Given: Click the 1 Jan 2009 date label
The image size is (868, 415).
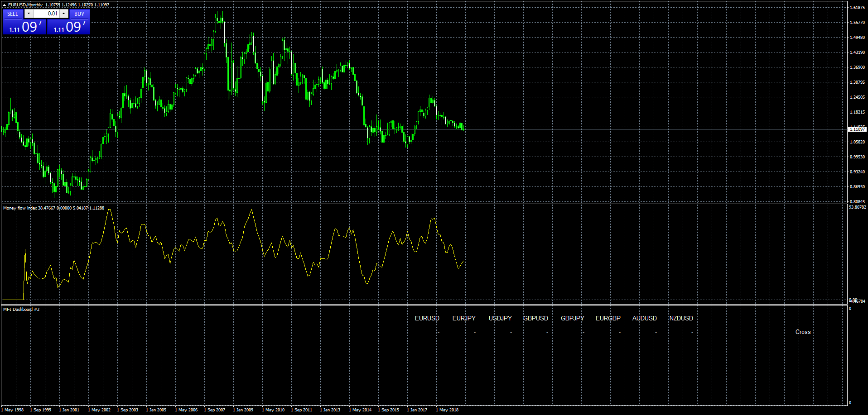Looking at the screenshot, I should (x=243, y=410).
